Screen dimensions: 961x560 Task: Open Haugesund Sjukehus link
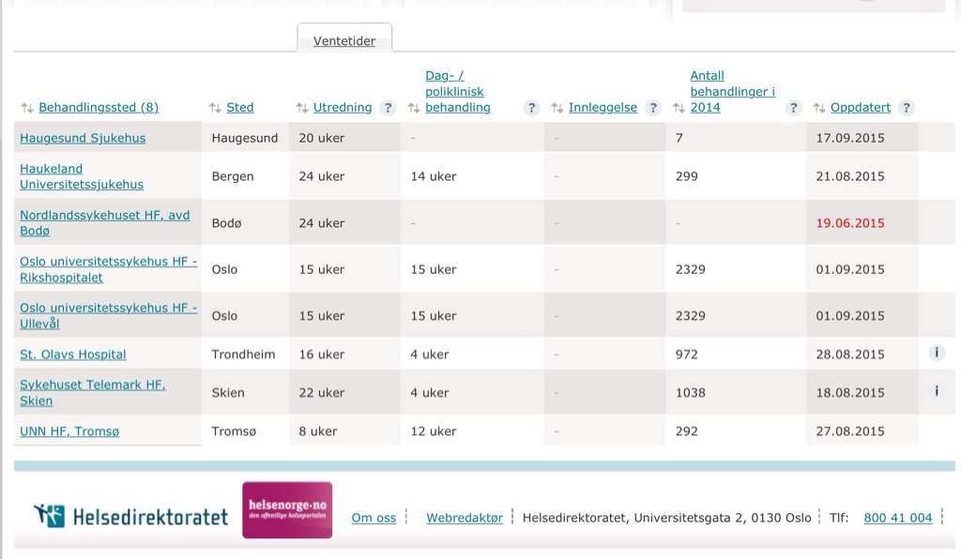[x=83, y=138]
